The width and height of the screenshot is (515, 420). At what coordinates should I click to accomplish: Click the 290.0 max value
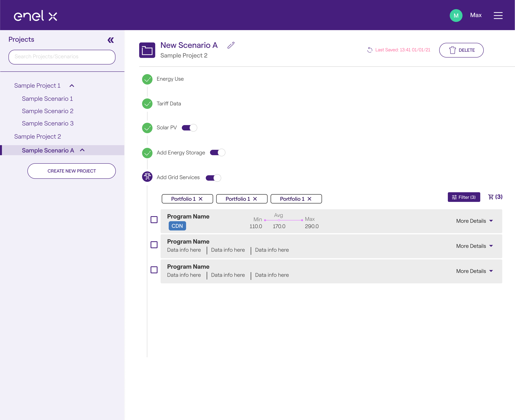312,226
